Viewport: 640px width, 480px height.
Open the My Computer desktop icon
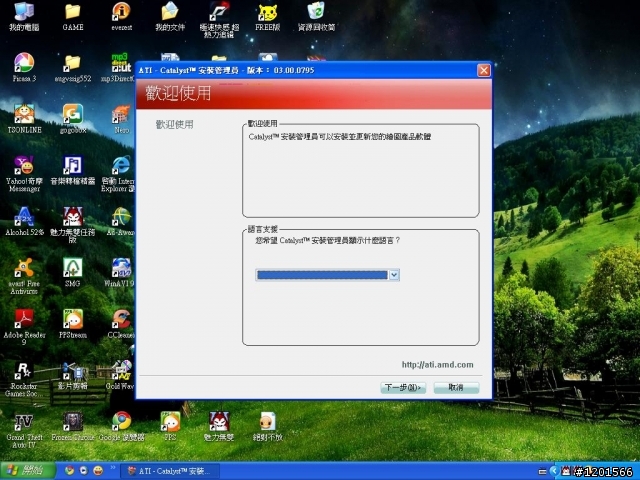coord(24,16)
